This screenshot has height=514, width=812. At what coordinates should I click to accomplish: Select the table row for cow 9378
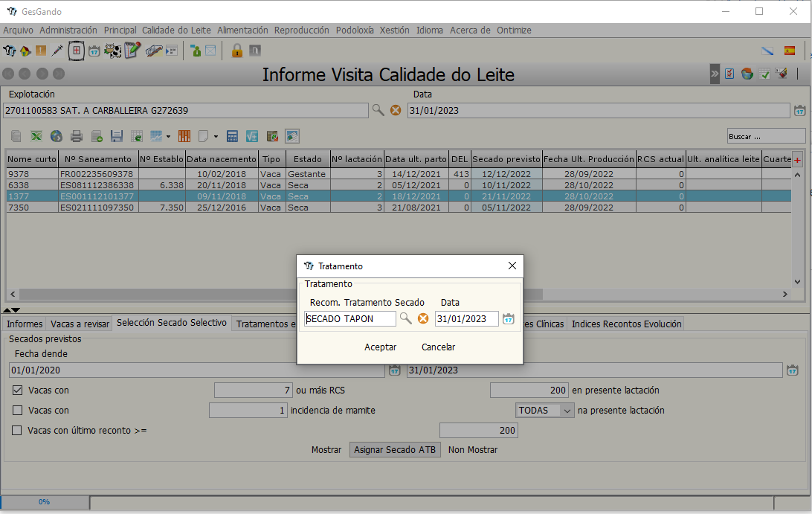[399, 174]
